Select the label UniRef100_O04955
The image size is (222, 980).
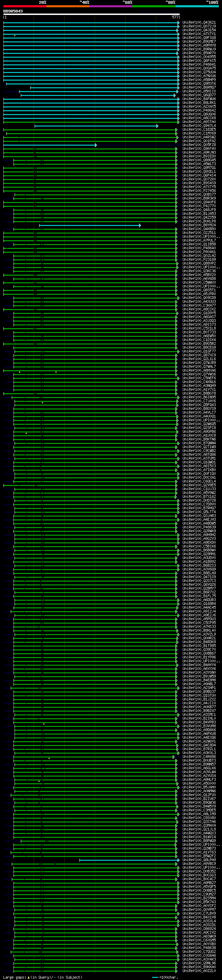[199, 57]
